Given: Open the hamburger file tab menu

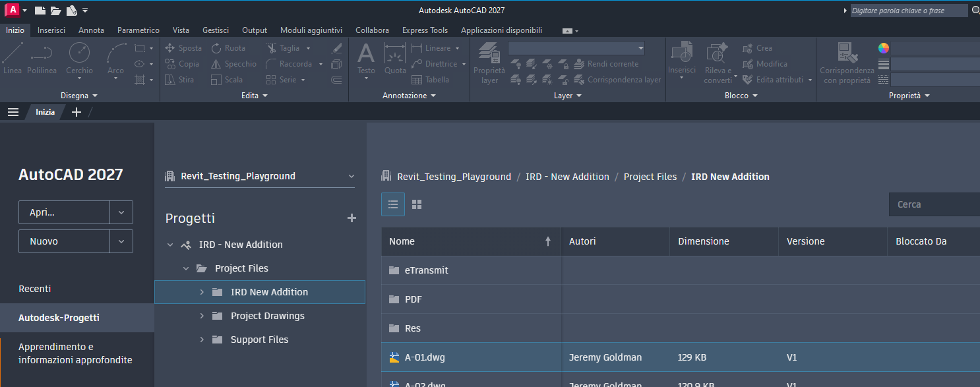Looking at the screenshot, I should [13, 112].
